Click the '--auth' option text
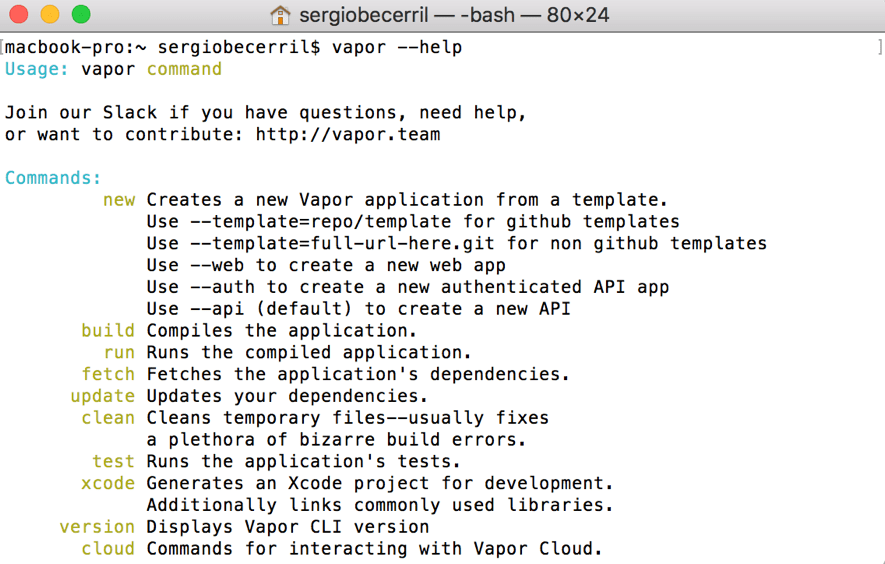885x564 pixels. (x=222, y=287)
